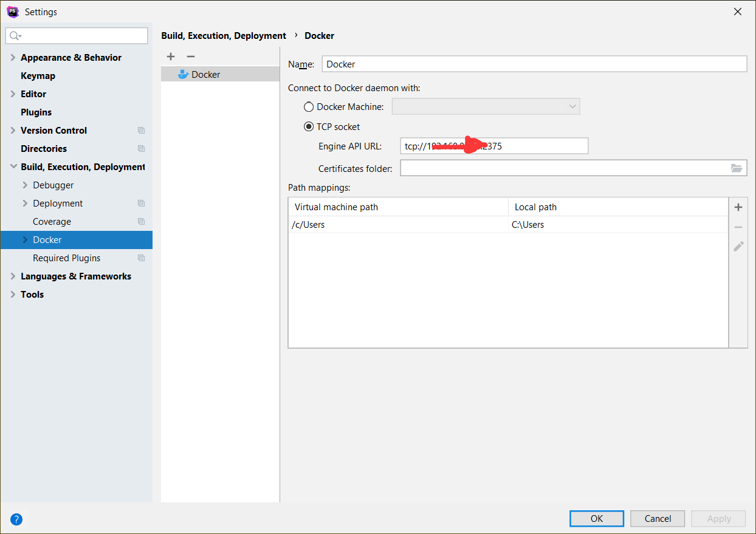The height and width of the screenshot is (534, 756).
Task: Click the folder browse icon for Certificates folder
Action: [x=737, y=168]
